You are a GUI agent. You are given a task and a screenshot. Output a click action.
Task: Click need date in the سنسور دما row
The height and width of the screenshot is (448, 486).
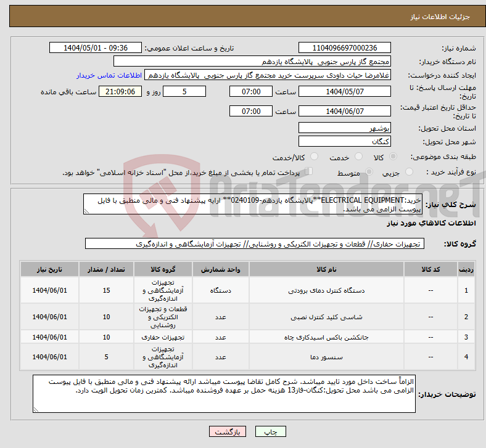pyautogui.click(x=49, y=357)
